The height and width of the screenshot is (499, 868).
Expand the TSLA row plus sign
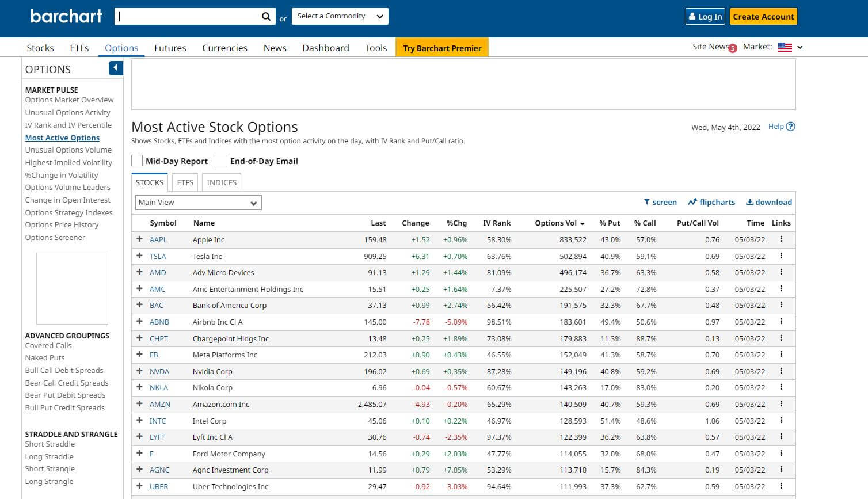[139, 256]
